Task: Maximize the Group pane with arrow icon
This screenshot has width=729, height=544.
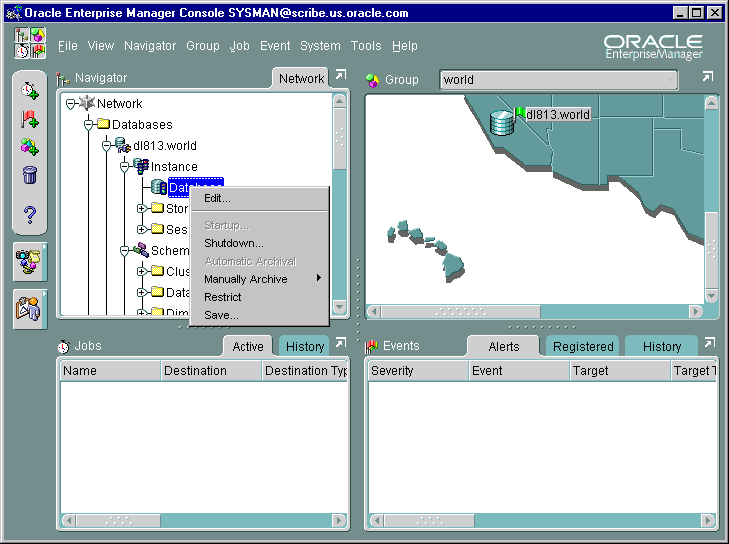Action: 708,76
